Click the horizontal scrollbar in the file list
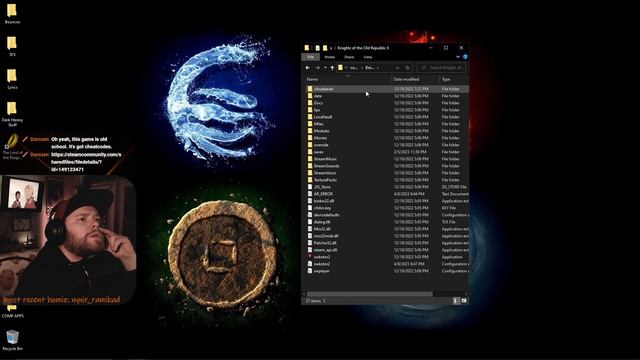This screenshot has width=640, height=360. (369, 294)
